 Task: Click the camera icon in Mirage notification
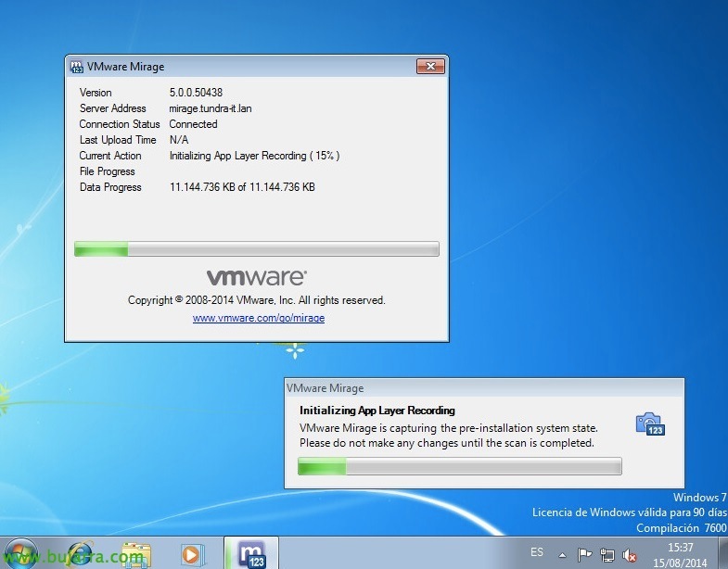[650, 424]
